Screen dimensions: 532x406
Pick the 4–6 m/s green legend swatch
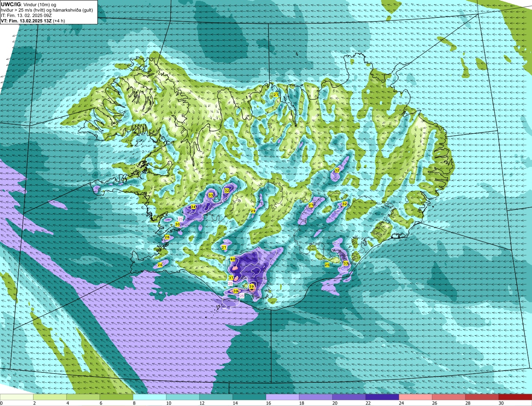pos(83,397)
